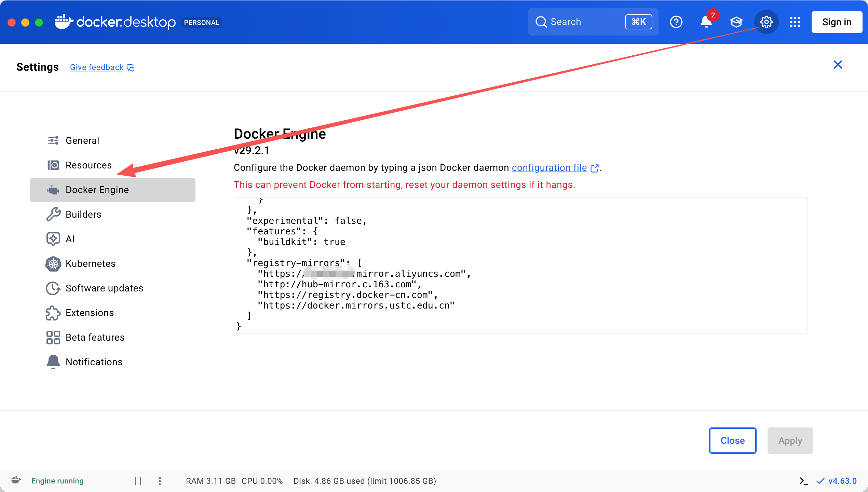This screenshot has height=492, width=868.
Task: Select the Docker Engine settings section
Action: pos(113,190)
